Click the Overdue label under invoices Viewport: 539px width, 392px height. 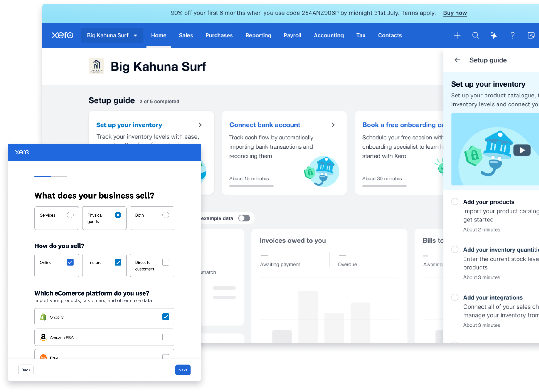347,265
